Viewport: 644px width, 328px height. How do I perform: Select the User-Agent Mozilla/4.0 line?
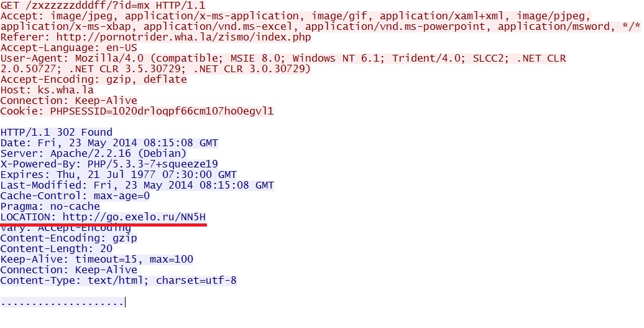pos(283,58)
